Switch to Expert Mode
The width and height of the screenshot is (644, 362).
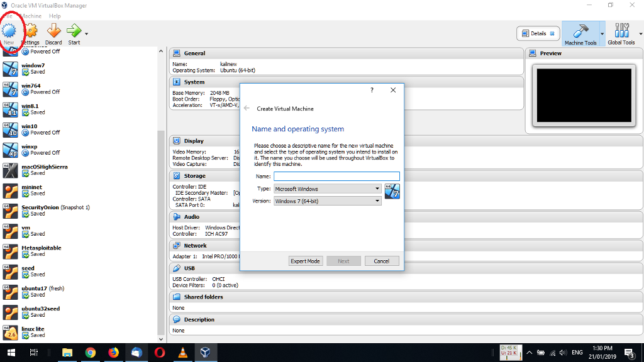coord(306,260)
